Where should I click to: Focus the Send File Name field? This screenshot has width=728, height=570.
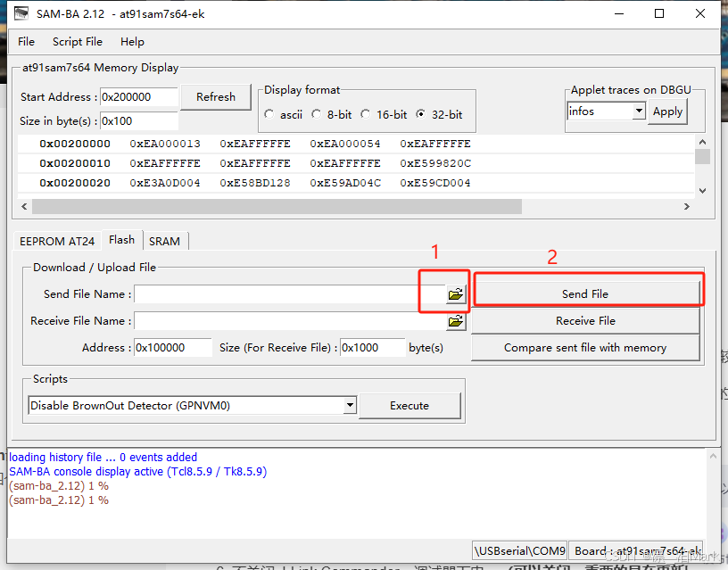coord(290,294)
